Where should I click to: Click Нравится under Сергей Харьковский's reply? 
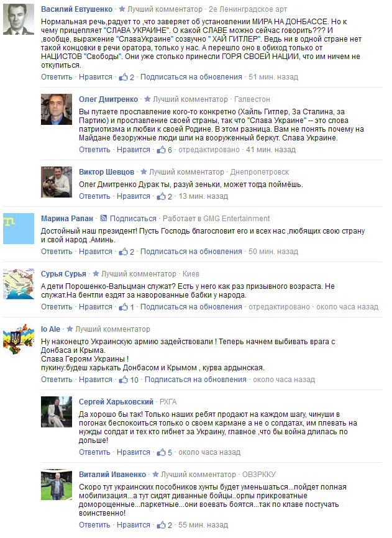coord(134,452)
